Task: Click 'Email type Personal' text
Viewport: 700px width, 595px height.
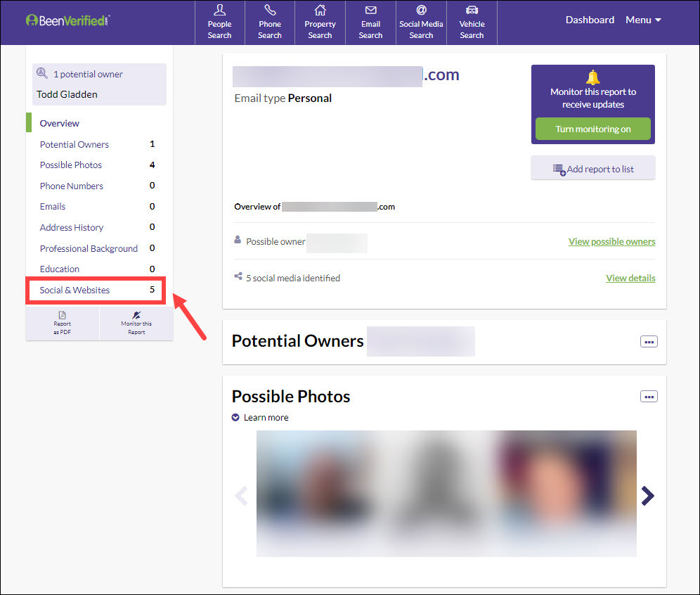Action: [x=283, y=98]
